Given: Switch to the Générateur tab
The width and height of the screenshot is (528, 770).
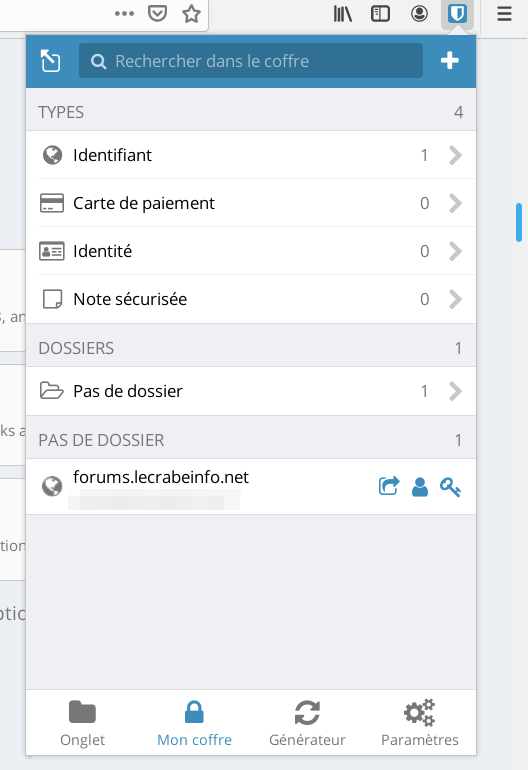Looking at the screenshot, I should (307, 723).
